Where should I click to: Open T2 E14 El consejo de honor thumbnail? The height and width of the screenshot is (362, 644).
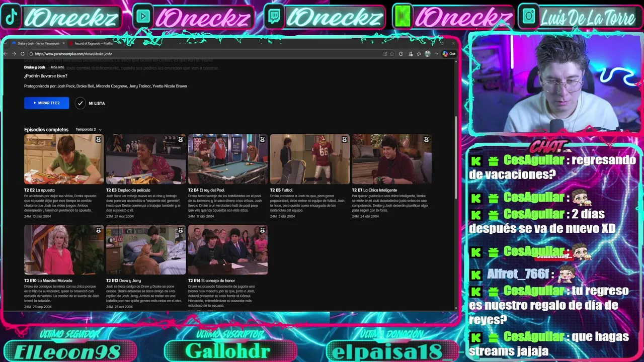click(228, 249)
